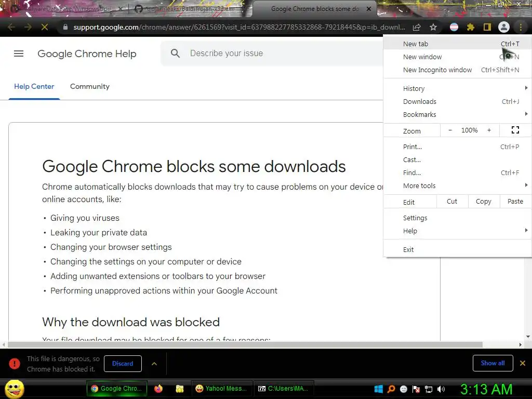The width and height of the screenshot is (532, 399).
Task: Open the blocked download options chevron
Action: (x=154, y=364)
